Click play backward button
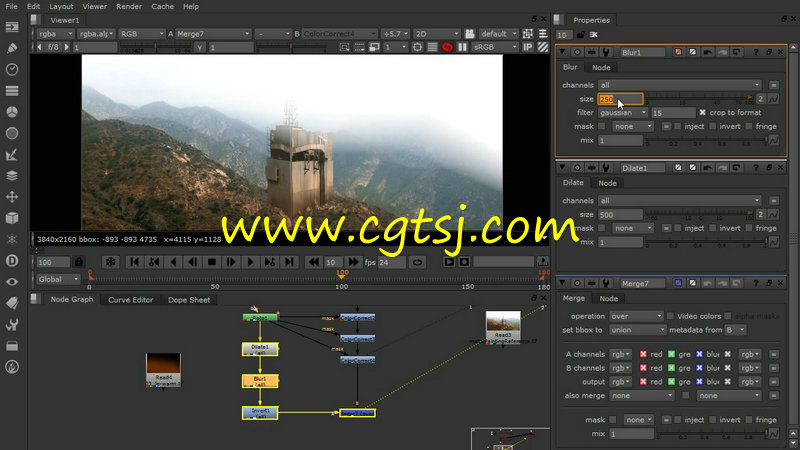800x450 pixels. coord(173,262)
